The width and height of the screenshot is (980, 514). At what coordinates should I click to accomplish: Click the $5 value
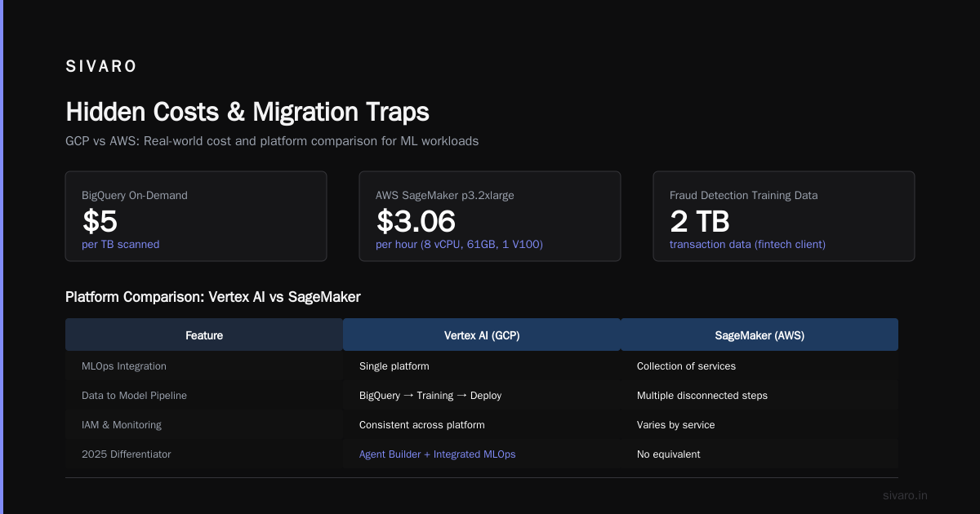(x=100, y=221)
